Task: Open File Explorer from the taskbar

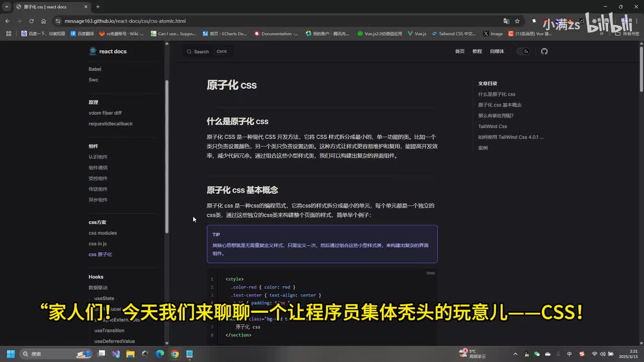Action: [130, 354]
